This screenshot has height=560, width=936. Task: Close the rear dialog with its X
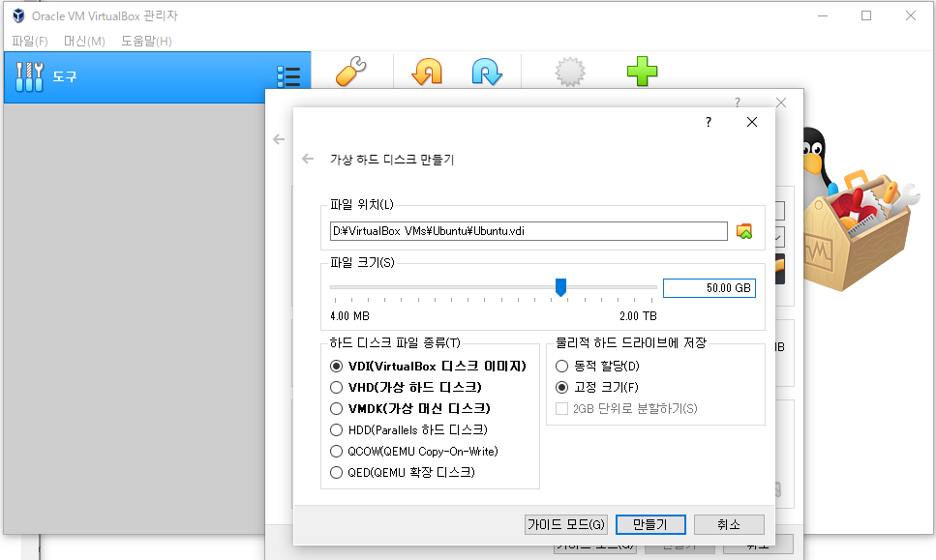tap(781, 103)
